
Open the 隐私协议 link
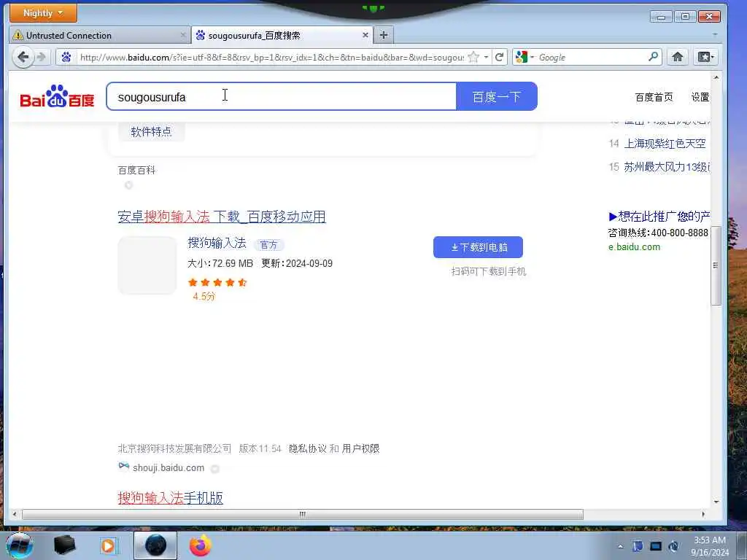coord(308,448)
